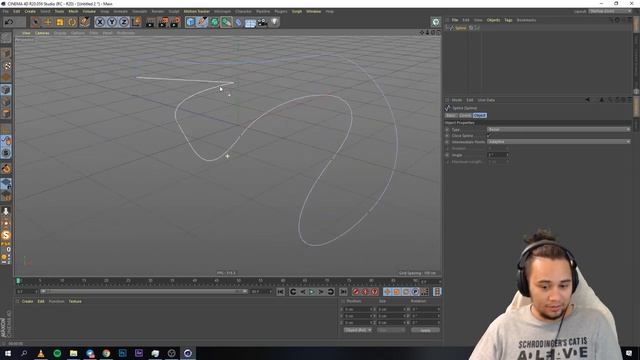The height and width of the screenshot is (360, 640).
Task: Click the Apply button in Coordinates
Action: pos(425,330)
